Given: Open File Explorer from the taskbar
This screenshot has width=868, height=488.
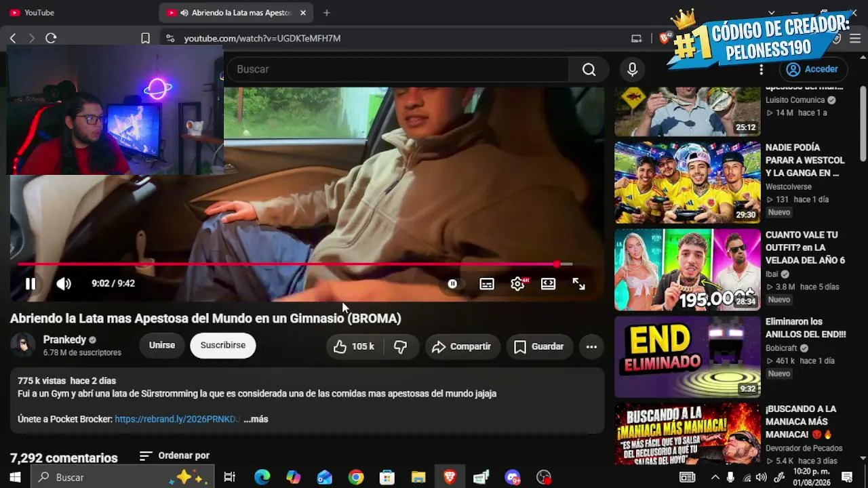Looking at the screenshot, I should coord(418,478).
